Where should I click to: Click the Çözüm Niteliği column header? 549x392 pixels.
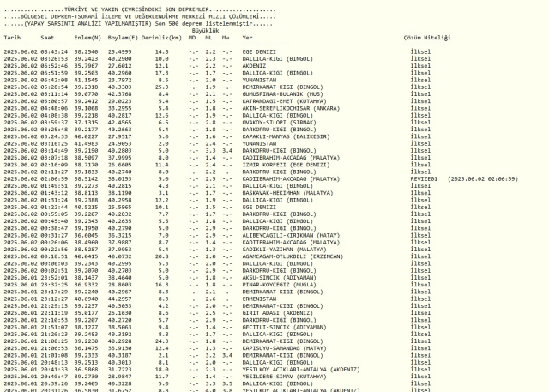[427, 38]
